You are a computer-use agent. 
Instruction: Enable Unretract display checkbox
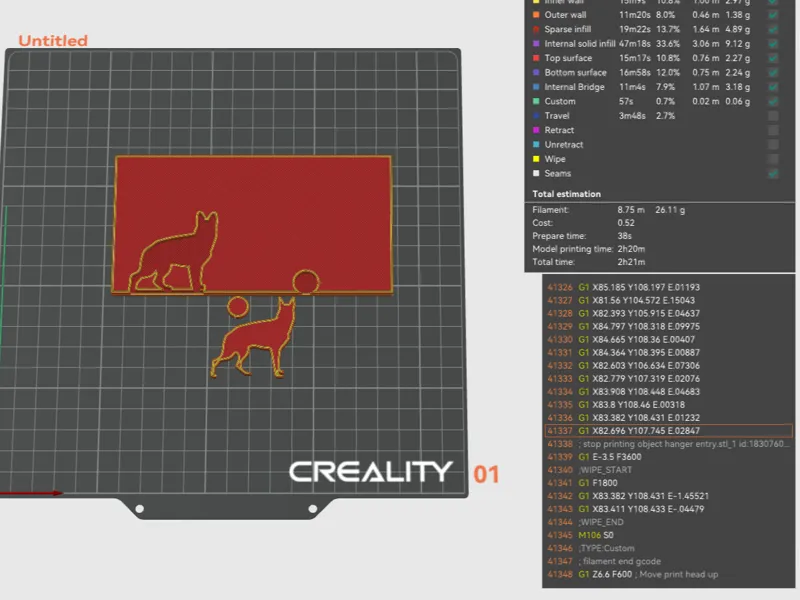[x=773, y=144]
